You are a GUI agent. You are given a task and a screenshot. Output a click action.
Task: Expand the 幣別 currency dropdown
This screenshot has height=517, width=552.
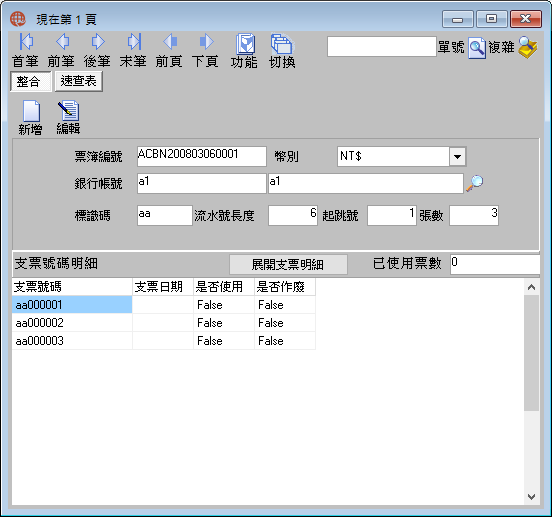click(457, 156)
